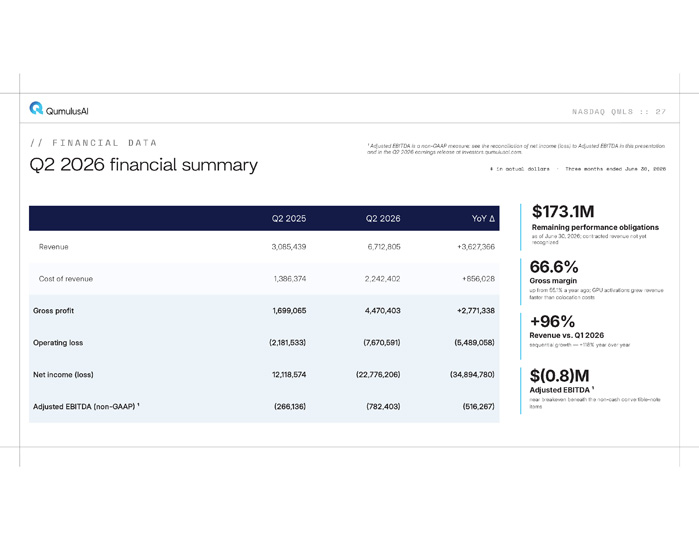Screen dimensions: 699x540
Task: Select the Net income (loss) row label
Action: 63,375
